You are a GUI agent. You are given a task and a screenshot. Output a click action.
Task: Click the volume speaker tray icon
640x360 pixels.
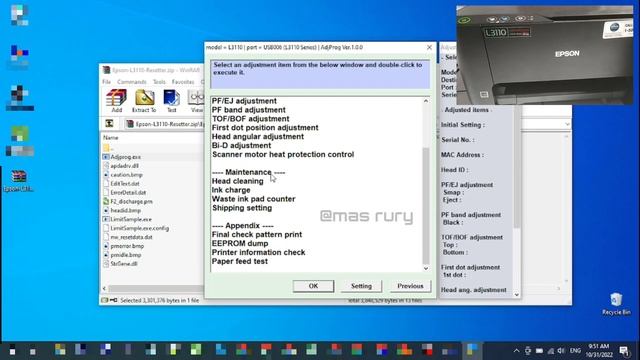point(562,351)
